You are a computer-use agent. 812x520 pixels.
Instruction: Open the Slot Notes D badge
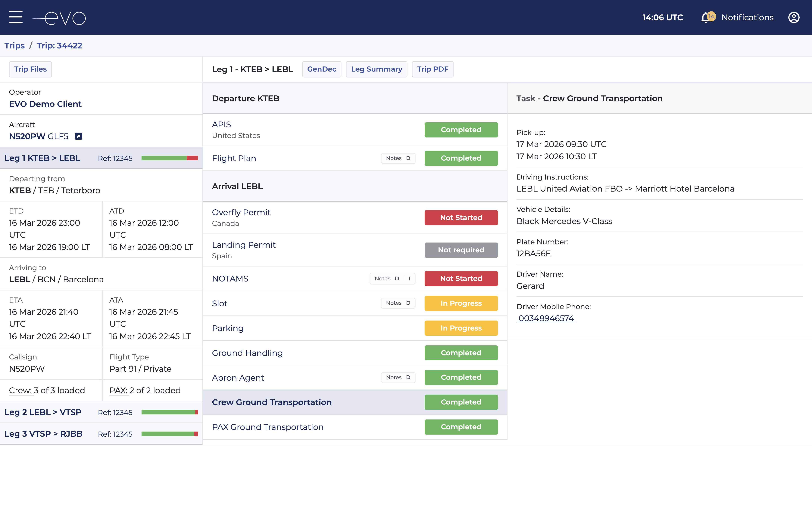398,303
